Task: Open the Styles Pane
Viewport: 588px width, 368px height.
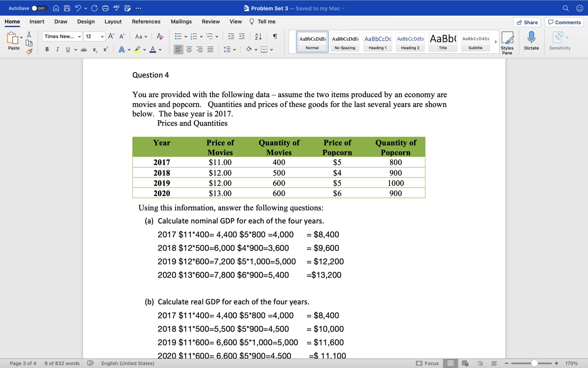Action: [508, 42]
